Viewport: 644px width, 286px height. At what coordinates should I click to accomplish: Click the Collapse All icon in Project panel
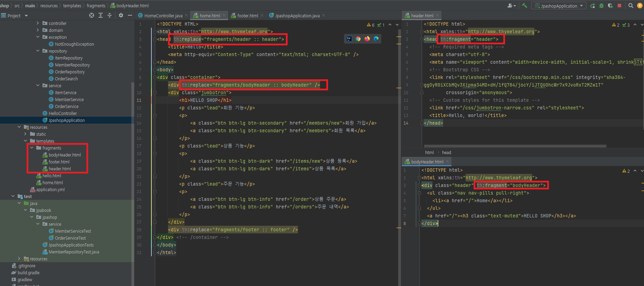[110, 15]
